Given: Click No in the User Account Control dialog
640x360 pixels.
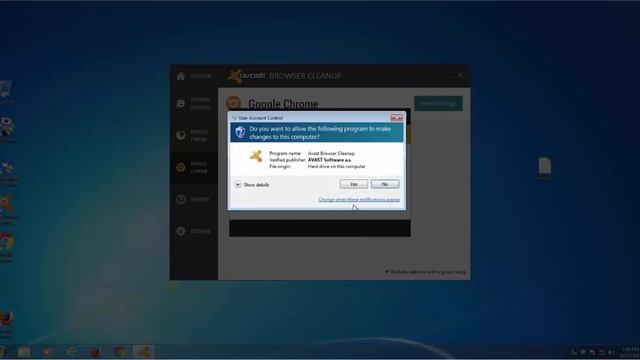Looking at the screenshot, I should 385,184.
